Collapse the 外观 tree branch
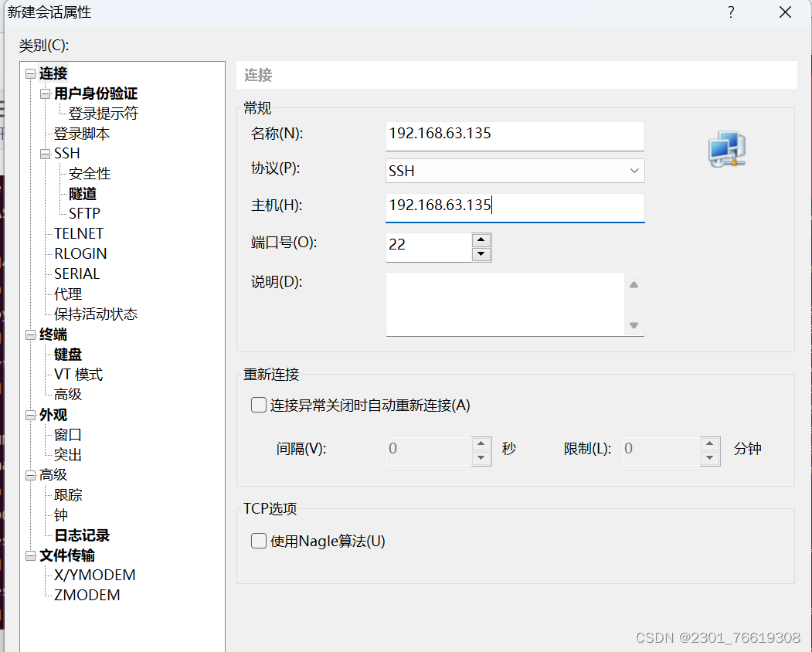 point(29,415)
